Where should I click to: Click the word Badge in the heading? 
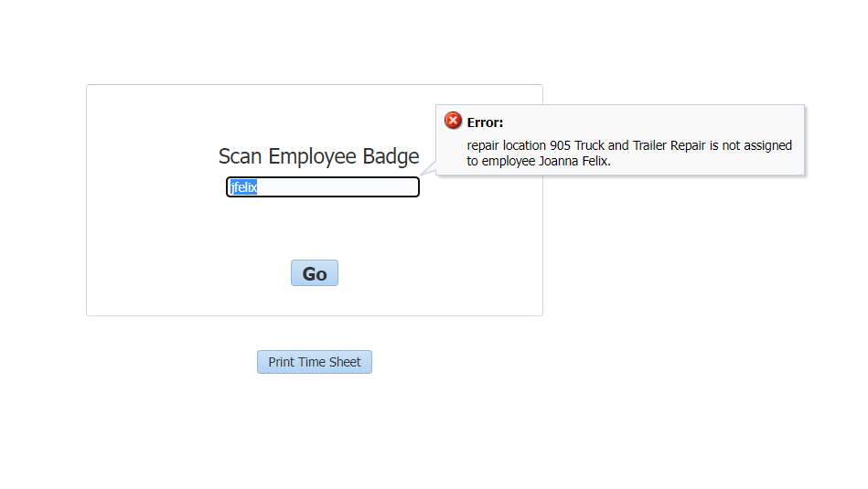point(391,156)
